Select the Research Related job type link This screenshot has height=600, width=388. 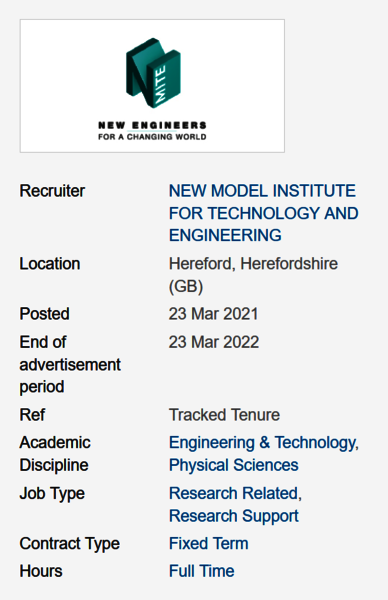tap(235, 493)
